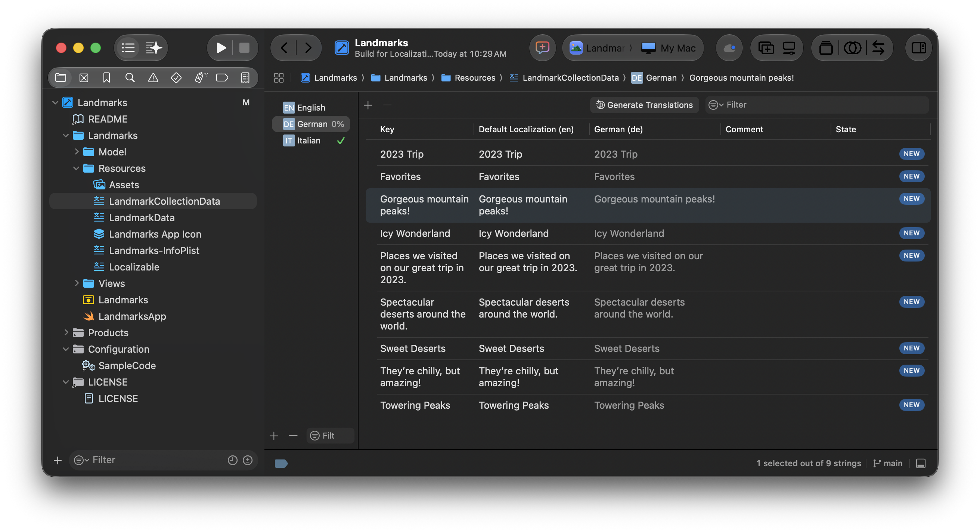This screenshot has width=980, height=532.
Task: Expand the Model folder
Action: click(x=77, y=151)
